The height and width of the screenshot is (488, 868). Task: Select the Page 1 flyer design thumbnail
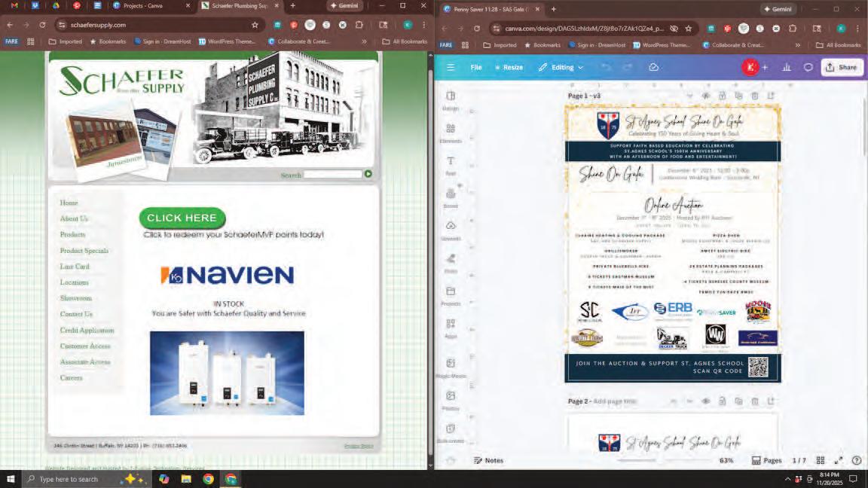[673, 243]
